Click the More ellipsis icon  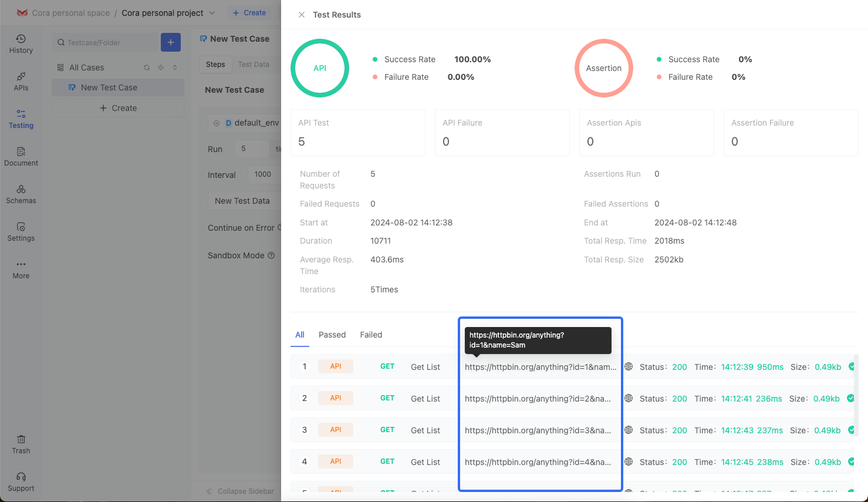[x=21, y=264]
